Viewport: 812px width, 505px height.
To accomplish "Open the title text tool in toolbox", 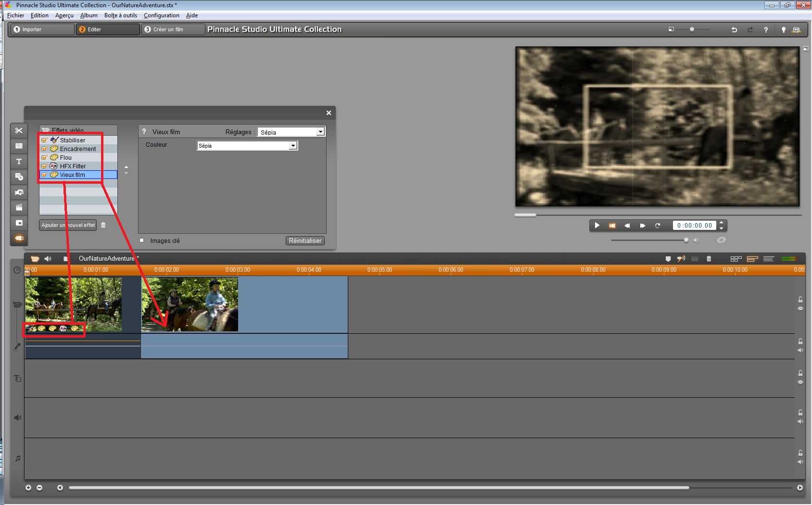I will coord(19,162).
